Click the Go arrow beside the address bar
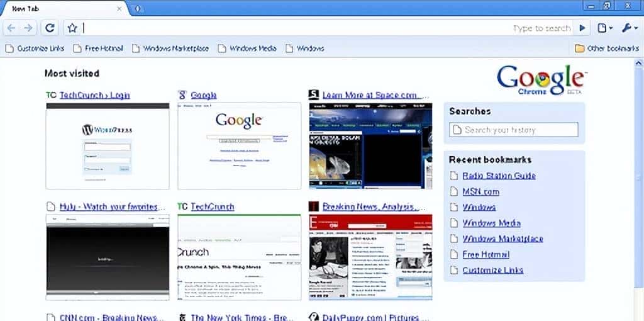Viewport: 644px width, 321px height. pos(582,28)
